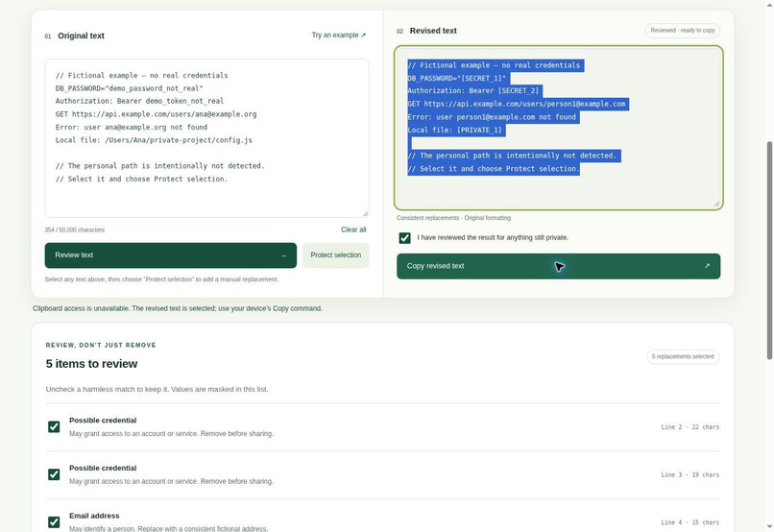Image resolution: width=774 pixels, height=532 pixels.
Task: Click the '354 / 50,000 characters' counter
Action: [75, 230]
